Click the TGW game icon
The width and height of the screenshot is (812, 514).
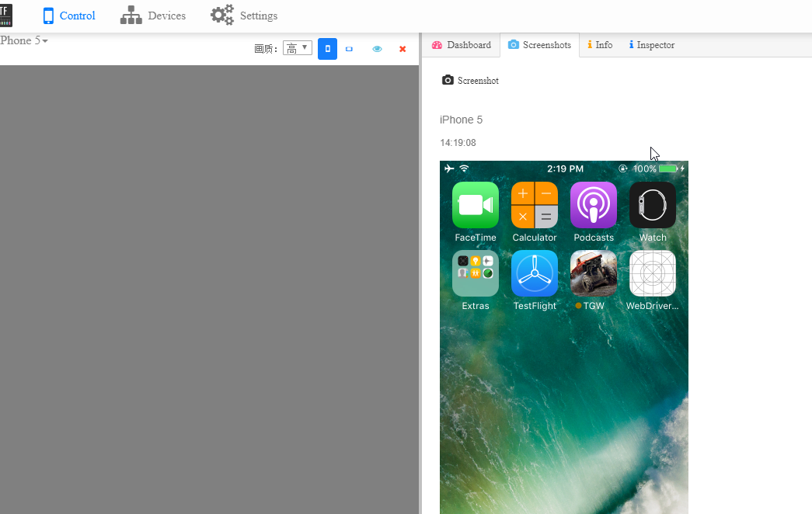coord(594,273)
